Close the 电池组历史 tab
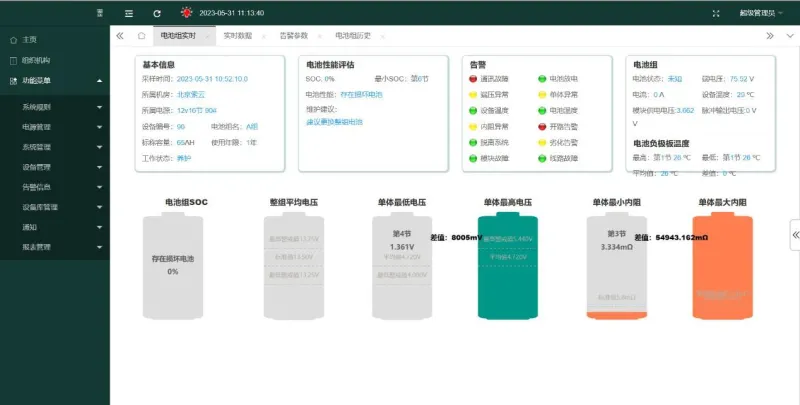 point(382,36)
